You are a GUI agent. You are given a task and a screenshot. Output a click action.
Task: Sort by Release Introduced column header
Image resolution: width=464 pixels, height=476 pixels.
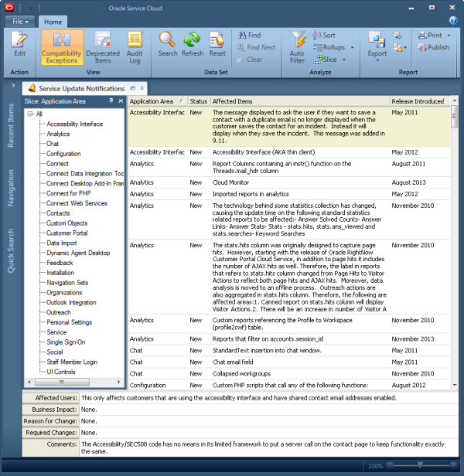tap(420, 101)
